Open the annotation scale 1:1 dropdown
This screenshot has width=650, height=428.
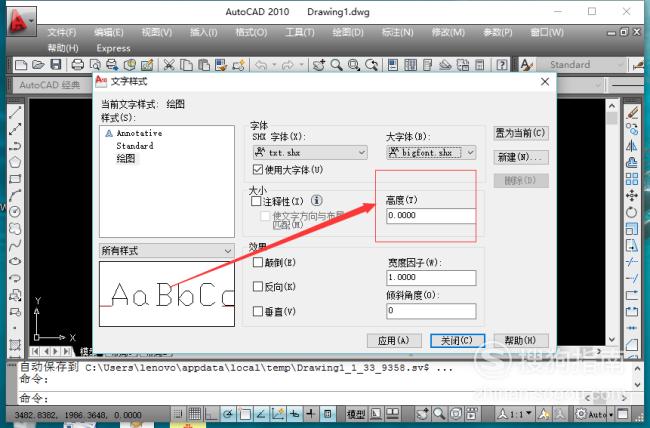[x=514, y=413]
